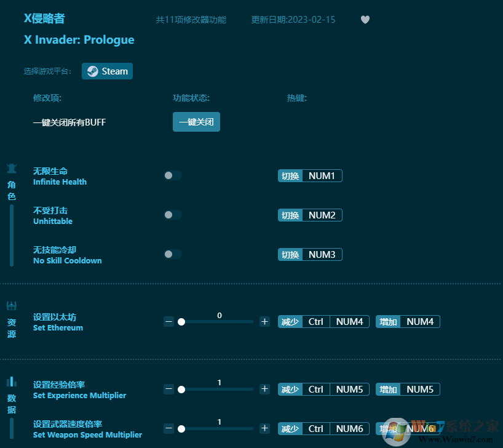Click the heart favorite icon
Viewport: 503px width, 448px height.
tap(365, 20)
